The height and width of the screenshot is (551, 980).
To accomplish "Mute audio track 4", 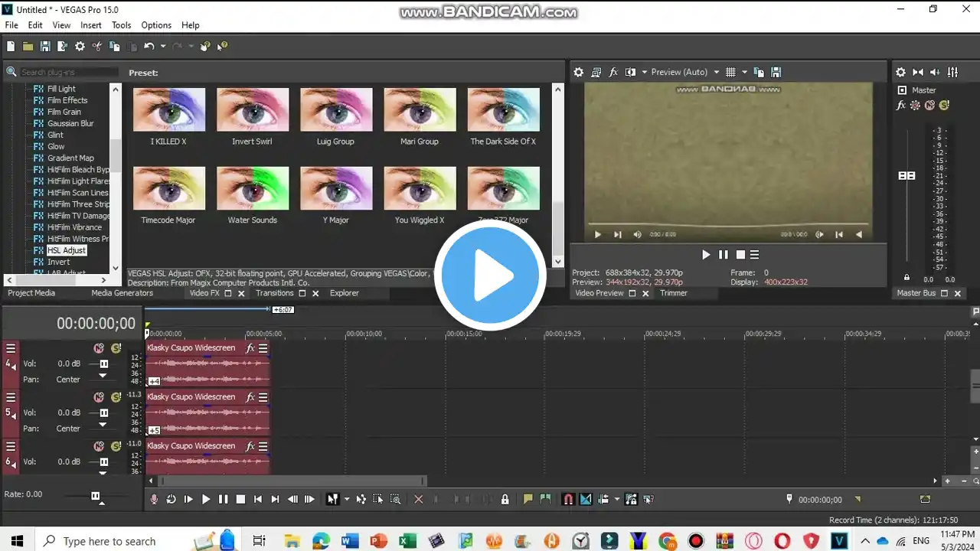I will tap(99, 348).
